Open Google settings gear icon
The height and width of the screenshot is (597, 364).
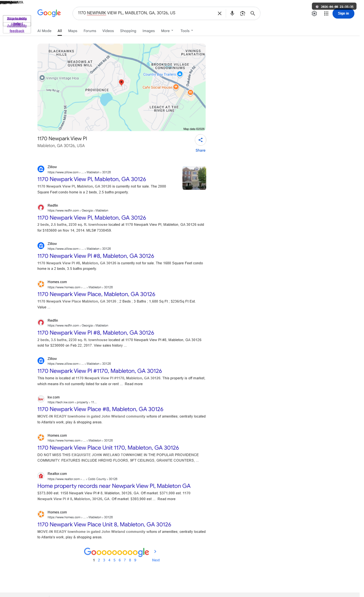314,13
